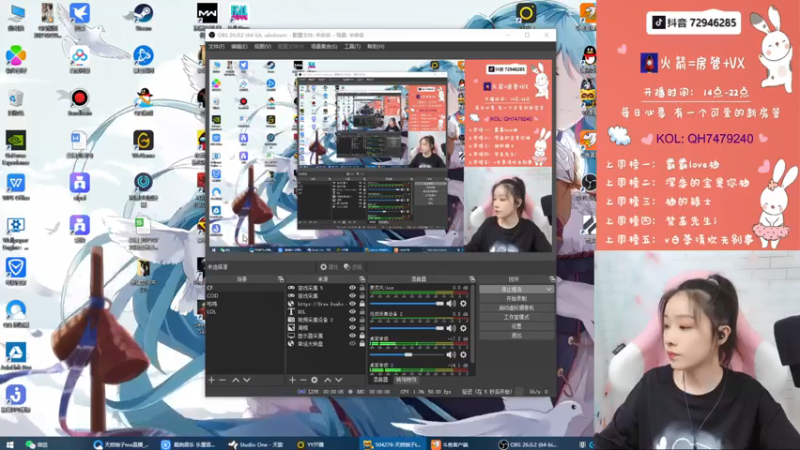Toggle visibility of second game capture source
800x450 pixels.
352,296
